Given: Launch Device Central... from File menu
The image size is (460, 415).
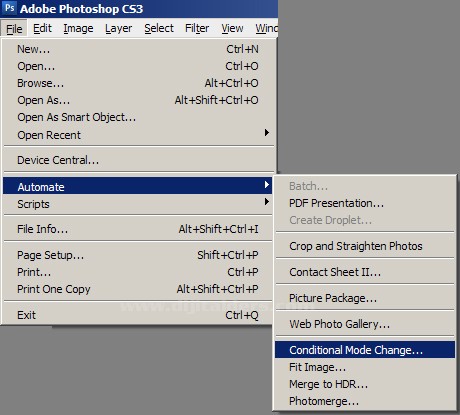Looking at the screenshot, I should [x=138, y=160].
